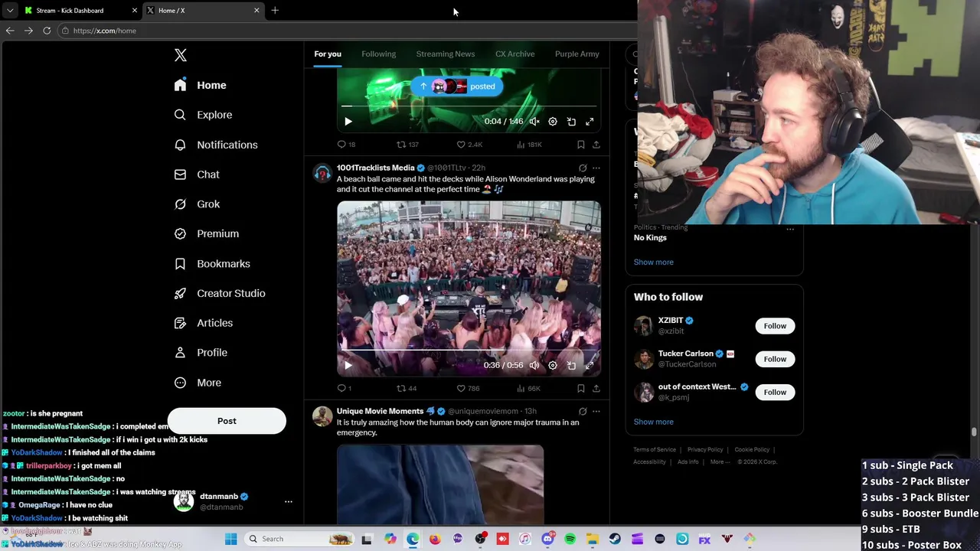Open Grok explain on Unique Movie Moments post

(583, 412)
